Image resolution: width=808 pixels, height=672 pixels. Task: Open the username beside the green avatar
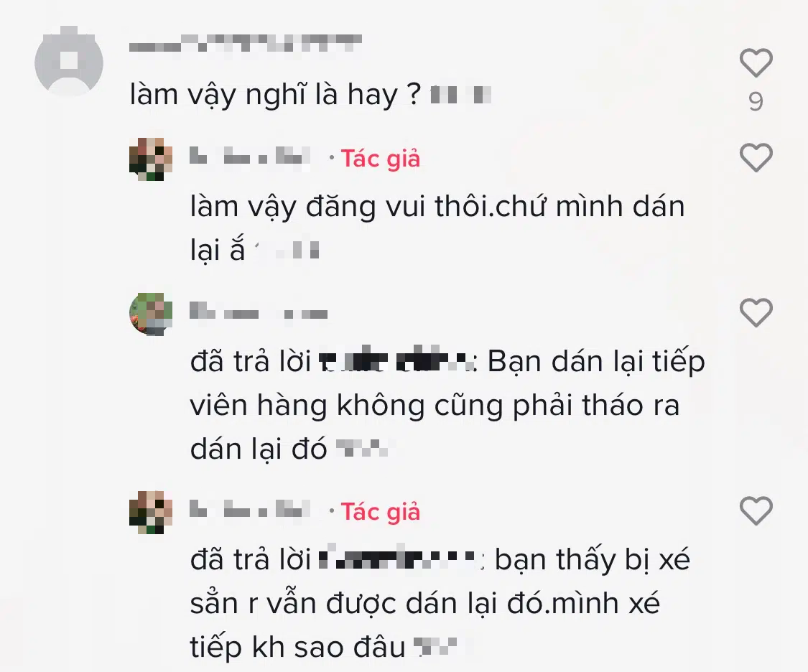(259, 312)
